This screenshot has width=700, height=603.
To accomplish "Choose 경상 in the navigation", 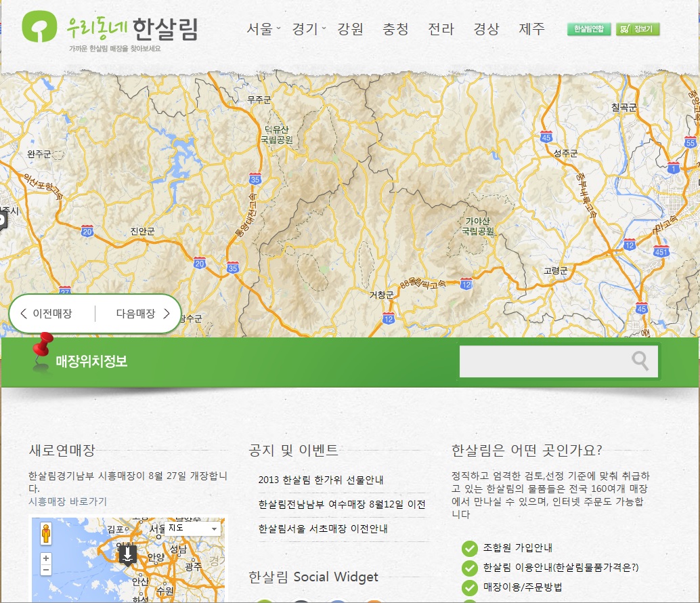I will [x=487, y=29].
